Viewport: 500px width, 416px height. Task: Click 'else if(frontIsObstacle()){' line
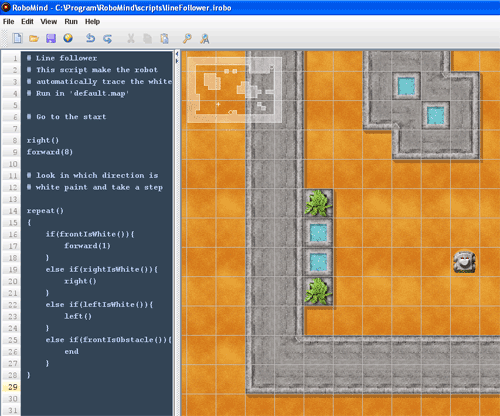click(x=109, y=340)
